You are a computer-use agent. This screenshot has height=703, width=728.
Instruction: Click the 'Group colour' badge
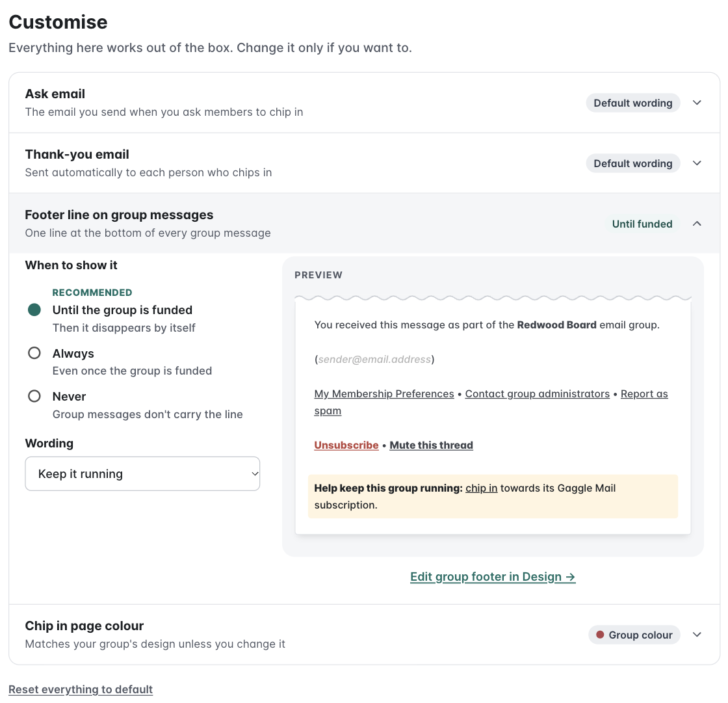click(634, 635)
